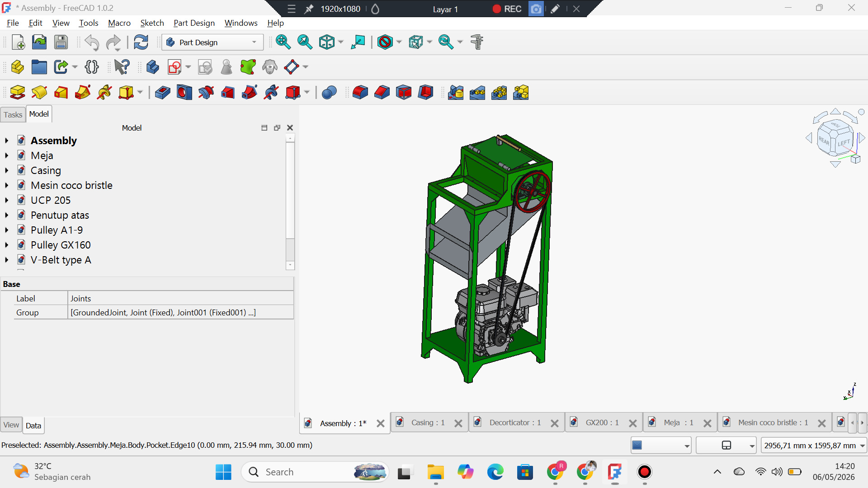This screenshot has height=488, width=868.
Task: Click the MultiTransform icon
Action: pyautogui.click(x=521, y=93)
